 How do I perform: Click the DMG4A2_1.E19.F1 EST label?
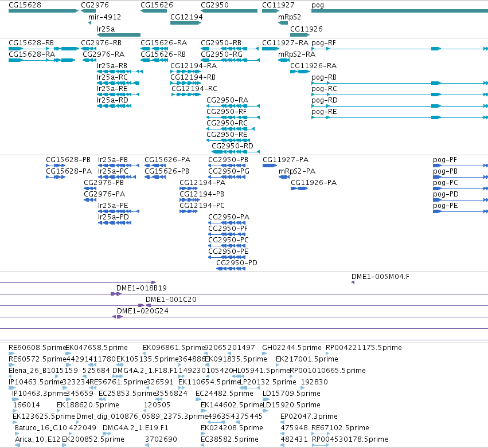point(135,428)
